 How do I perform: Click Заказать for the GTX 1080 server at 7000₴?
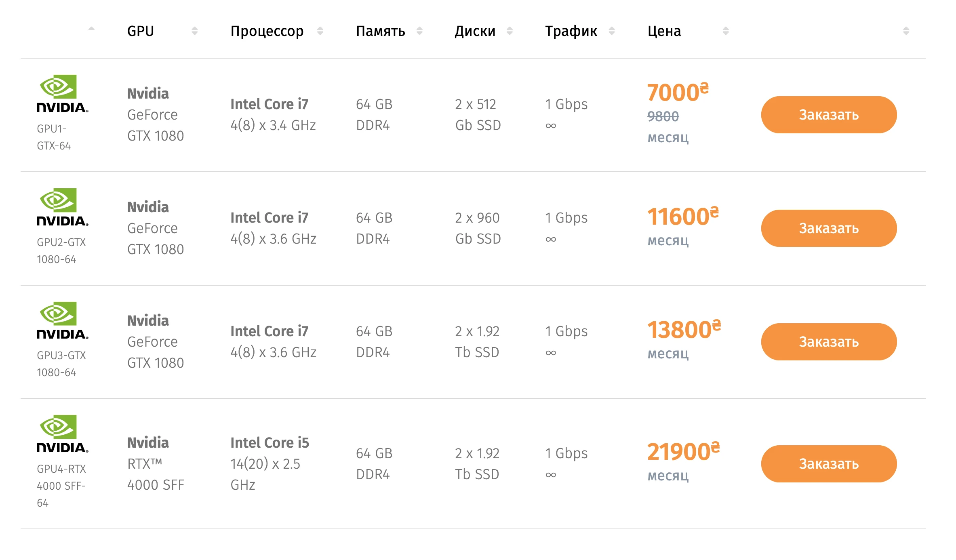[828, 115]
